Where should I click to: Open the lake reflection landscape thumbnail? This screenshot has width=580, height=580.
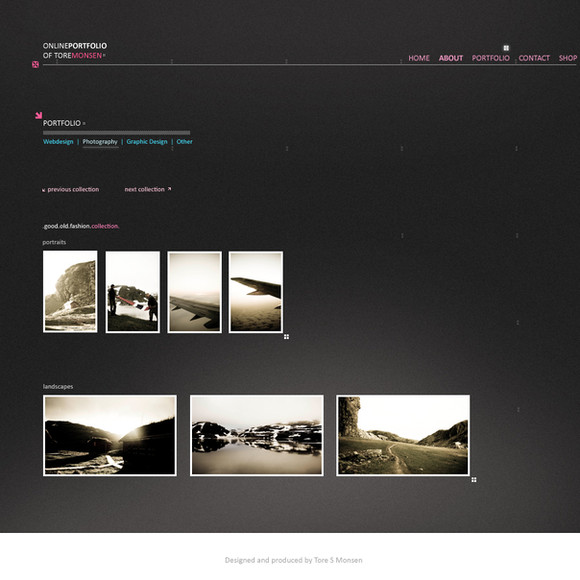257,435
